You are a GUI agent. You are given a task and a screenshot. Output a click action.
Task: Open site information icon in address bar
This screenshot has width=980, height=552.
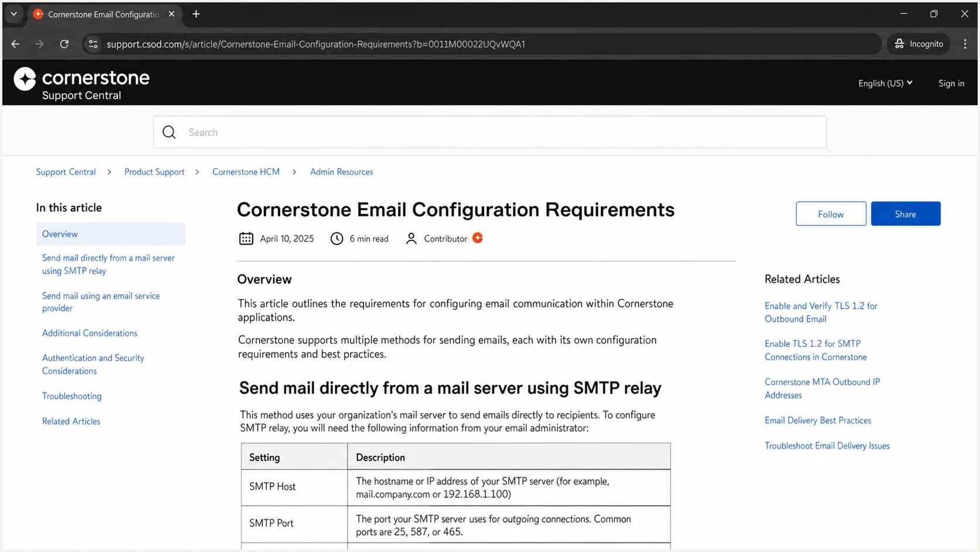[93, 44]
